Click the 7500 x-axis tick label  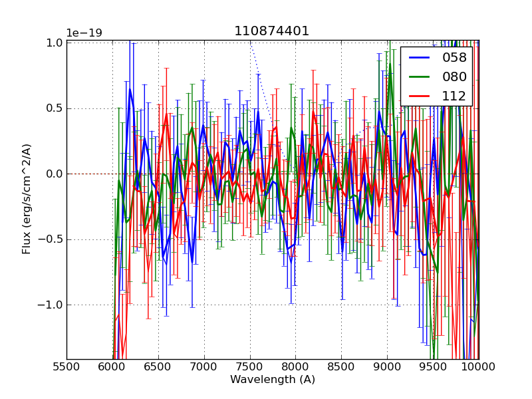coord(250,366)
